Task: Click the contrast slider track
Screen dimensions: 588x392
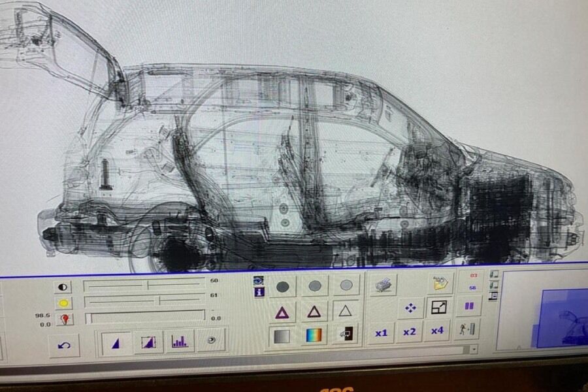Action: point(144,285)
